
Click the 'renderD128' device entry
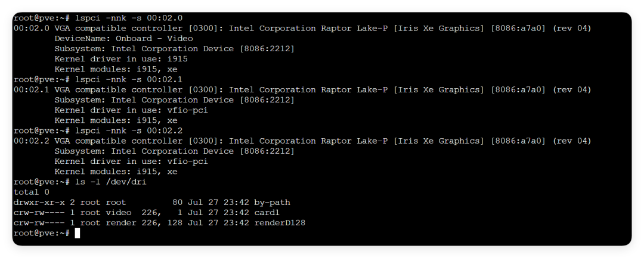[280, 223]
